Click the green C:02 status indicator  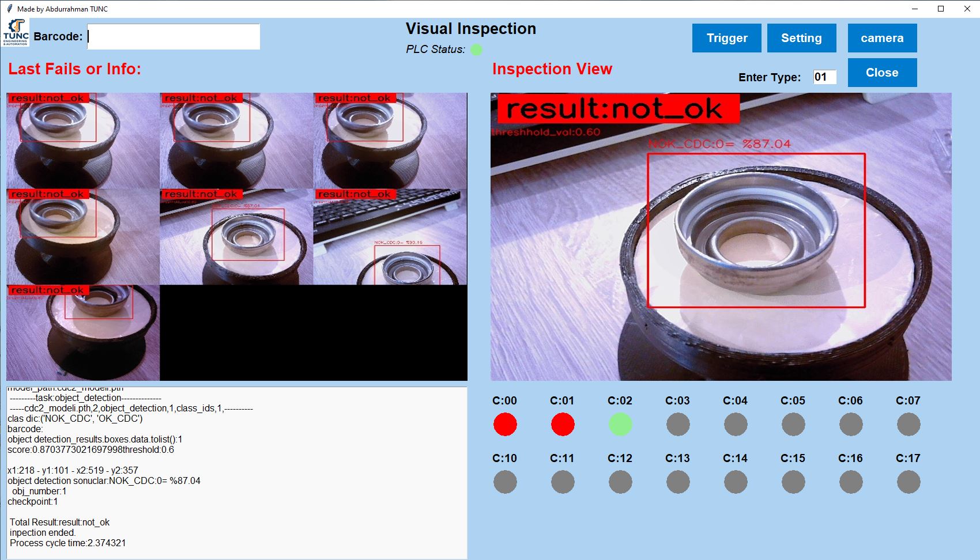(x=620, y=425)
